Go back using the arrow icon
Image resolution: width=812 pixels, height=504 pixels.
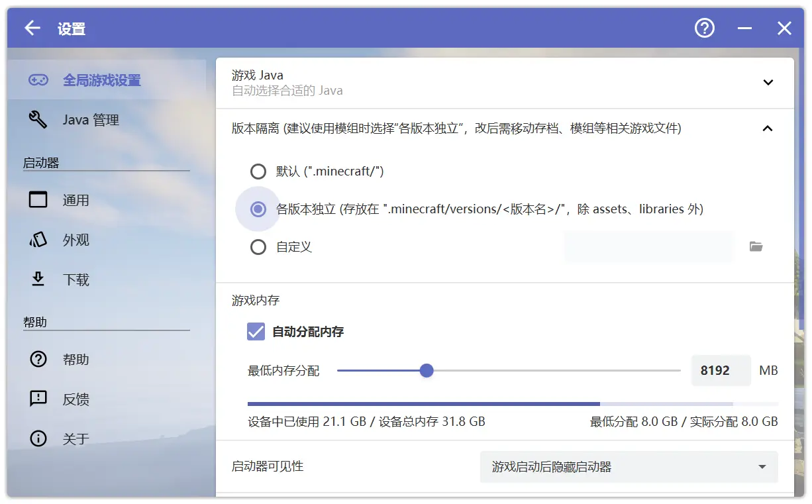[x=32, y=28]
